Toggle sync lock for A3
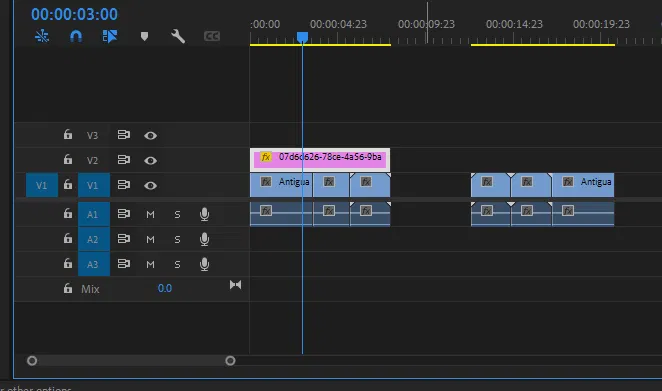662x391 pixels. tap(124, 263)
